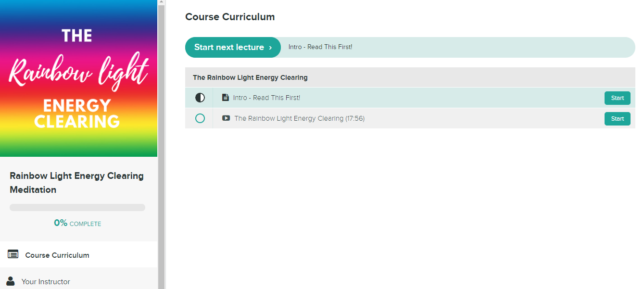Click the Rainbow Light Energy Clearing course thumbnail

coord(79,78)
